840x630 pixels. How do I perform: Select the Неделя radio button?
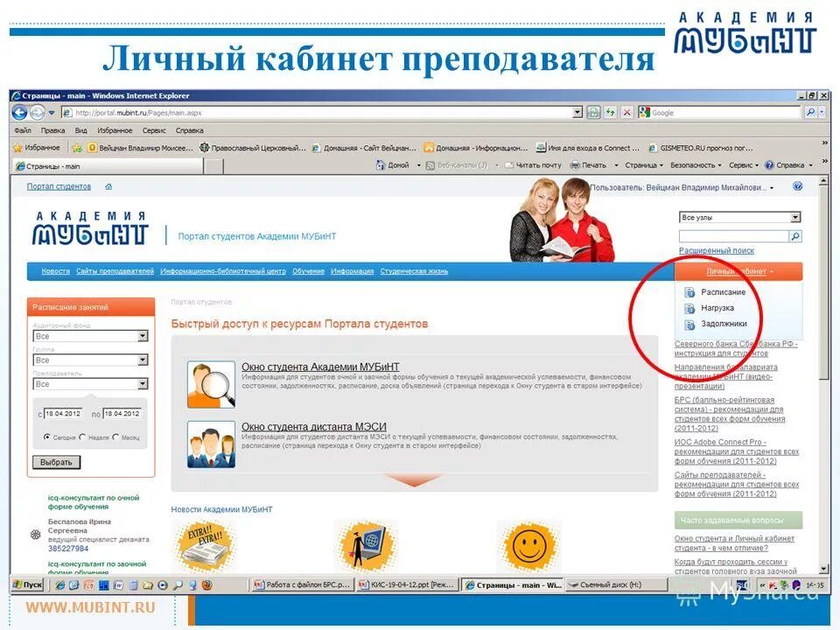(82, 437)
